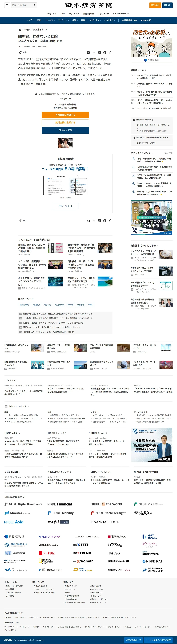Open the hamburger menu icon
Viewport: 177px width, 644px height.
[x=7, y=5]
